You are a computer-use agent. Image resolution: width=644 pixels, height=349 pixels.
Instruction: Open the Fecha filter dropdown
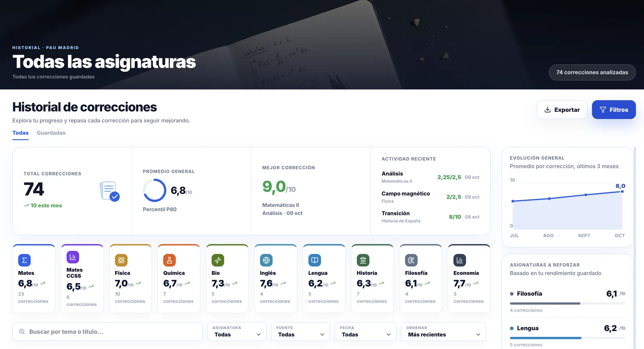click(365, 332)
